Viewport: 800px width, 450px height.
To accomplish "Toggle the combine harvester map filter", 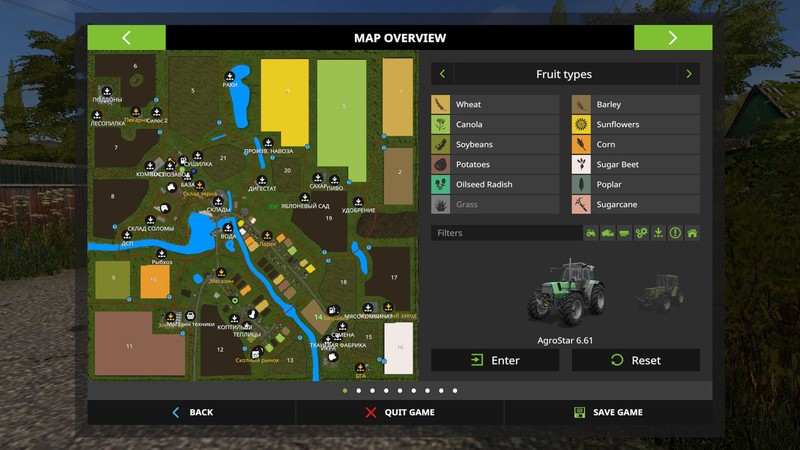I will coord(609,233).
